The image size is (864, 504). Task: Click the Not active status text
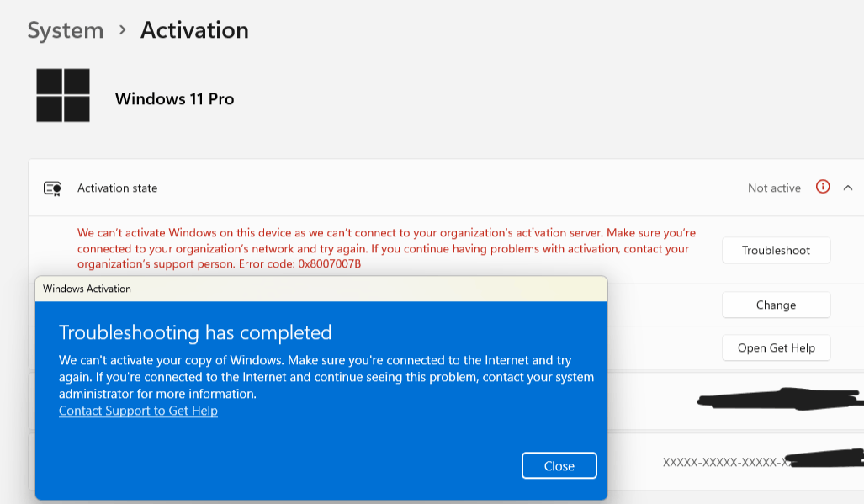[x=774, y=188]
